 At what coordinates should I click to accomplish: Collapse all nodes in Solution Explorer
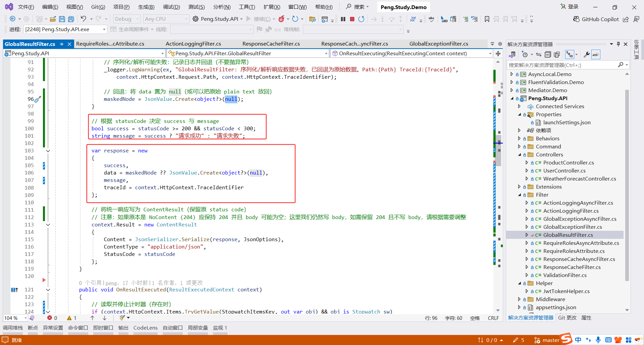pyautogui.click(x=548, y=55)
